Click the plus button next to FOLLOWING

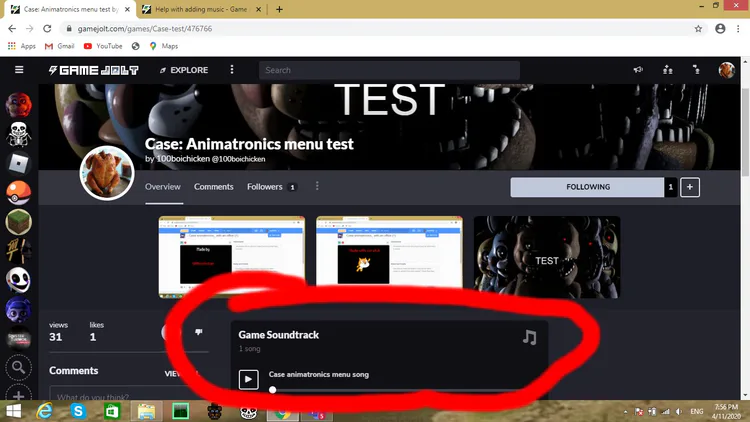pyautogui.click(x=690, y=187)
